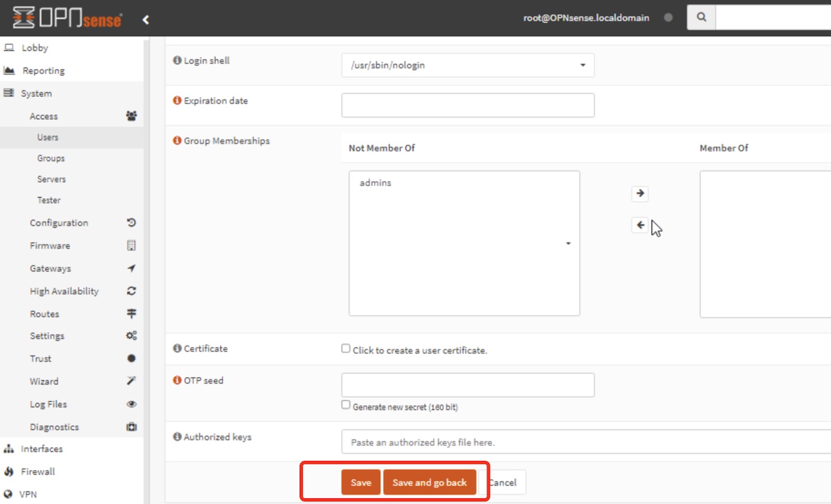This screenshot has height=504, width=831.
Task: Open the Servers menu item
Action: (x=51, y=179)
